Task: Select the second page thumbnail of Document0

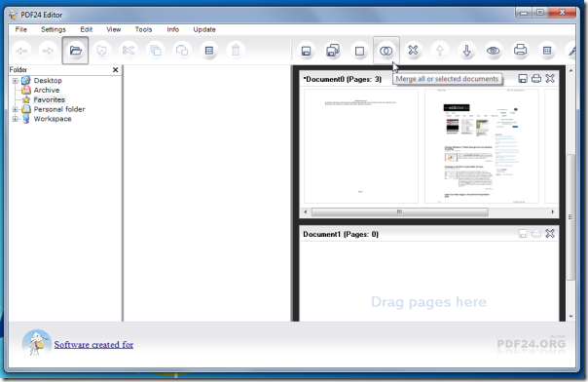Action: pos(482,146)
